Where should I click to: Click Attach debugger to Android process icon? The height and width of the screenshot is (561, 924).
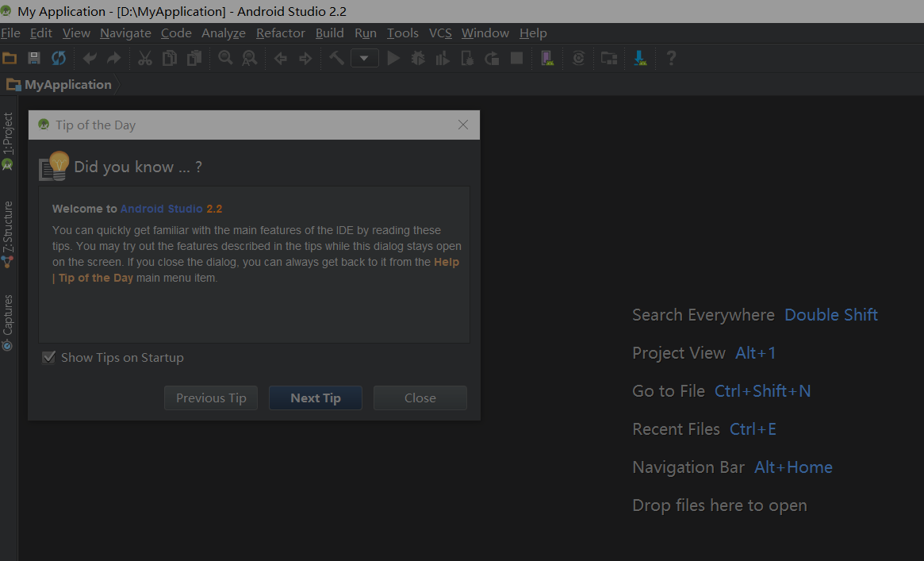[x=467, y=59]
